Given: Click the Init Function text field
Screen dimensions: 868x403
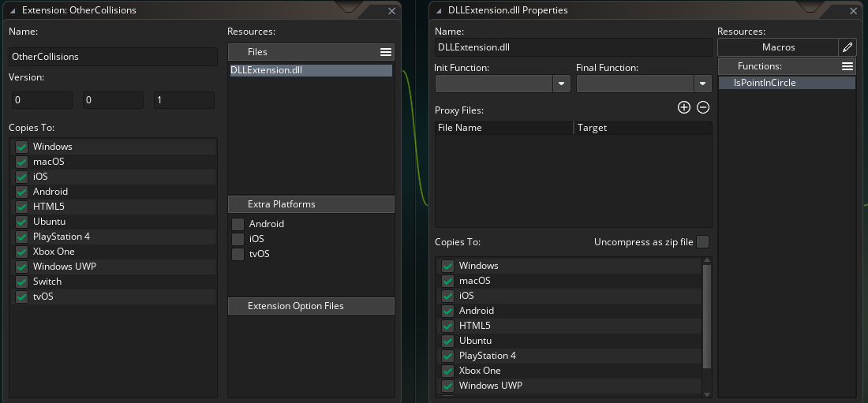Looking at the screenshot, I should pyautogui.click(x=494, y=84).
